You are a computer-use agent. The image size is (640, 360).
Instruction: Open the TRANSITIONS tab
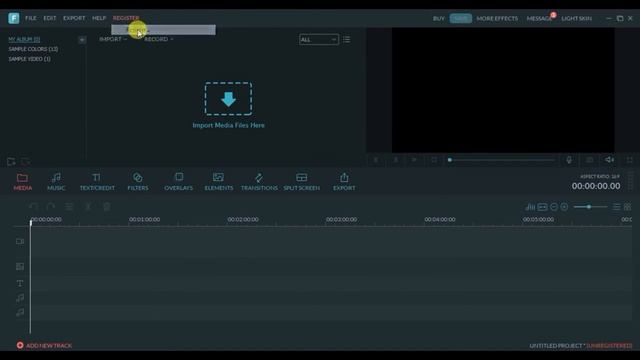pos(259,182)
